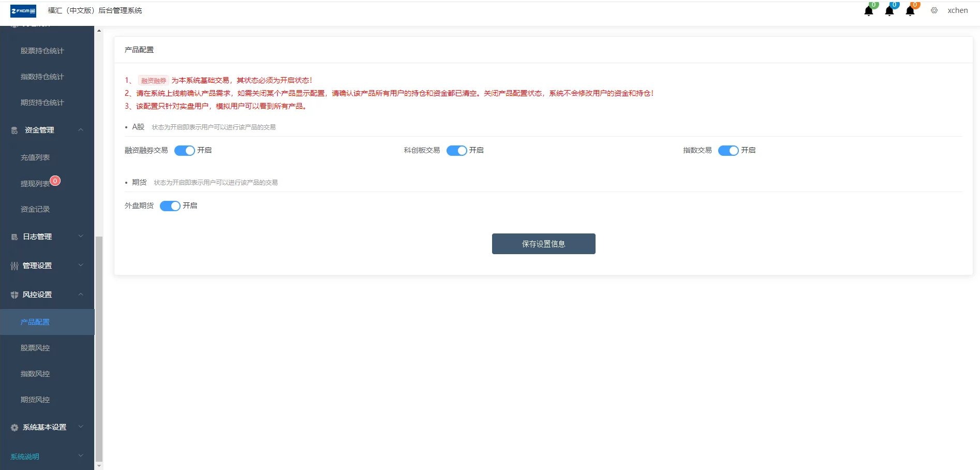Screen dimensions: 980x470
Task: Disable 融资融券交易 toggle
Action: click(x=184, y=150)
